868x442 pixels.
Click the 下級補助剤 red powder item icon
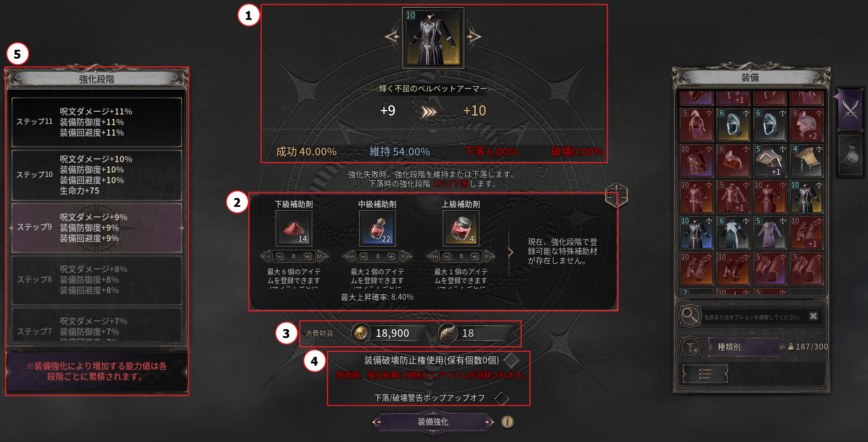click(294, 228)
